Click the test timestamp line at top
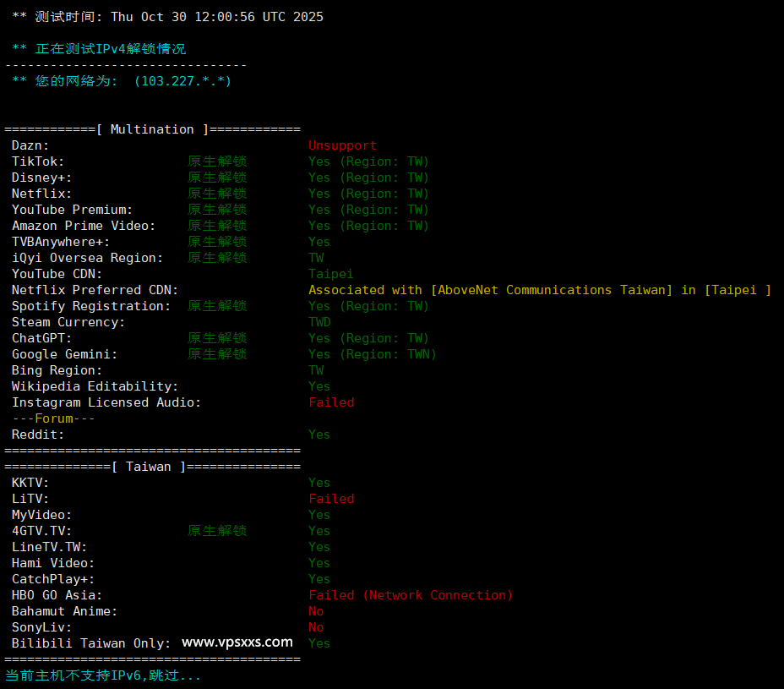Viewport: 784px width, 689px height. (167, 17)
